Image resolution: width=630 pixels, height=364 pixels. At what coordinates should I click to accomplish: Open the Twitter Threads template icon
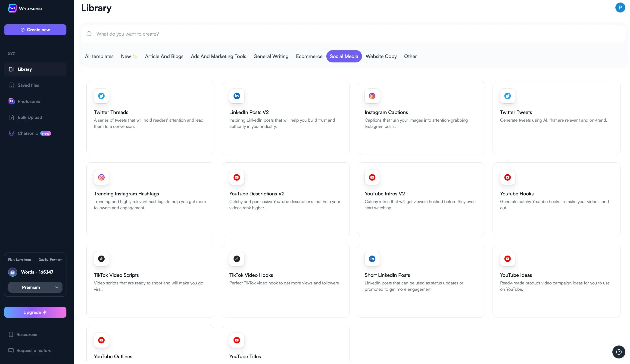(x=101, y=96)
